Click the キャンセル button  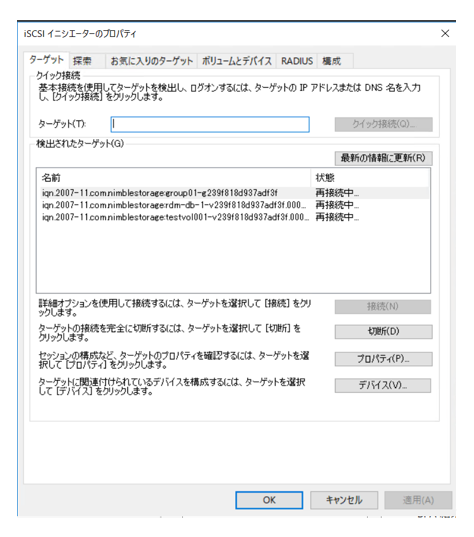click(x=344, y=500)
